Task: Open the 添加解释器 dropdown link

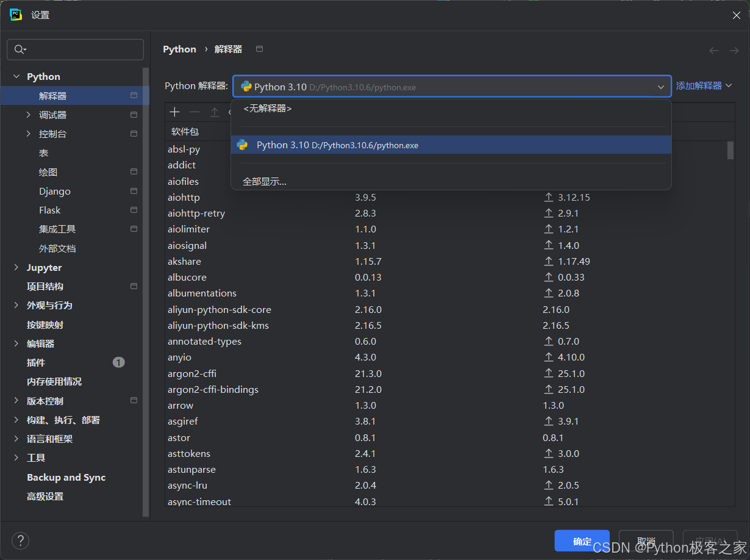Action: click(x=704, y=86)
